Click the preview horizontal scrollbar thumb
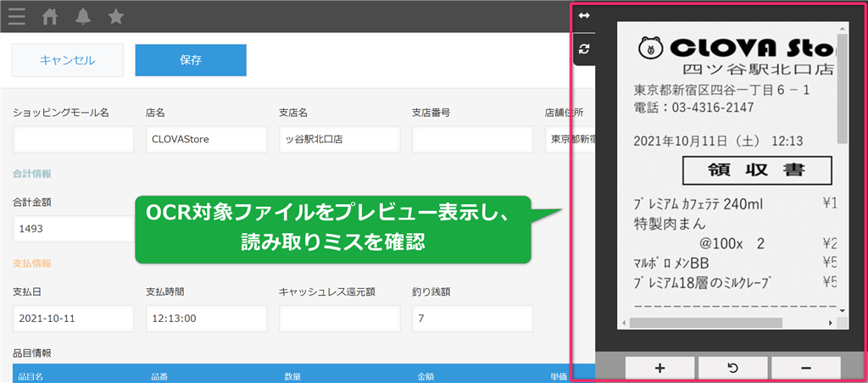The height and width of the screenshot is (383, 868). click(706, 322)
